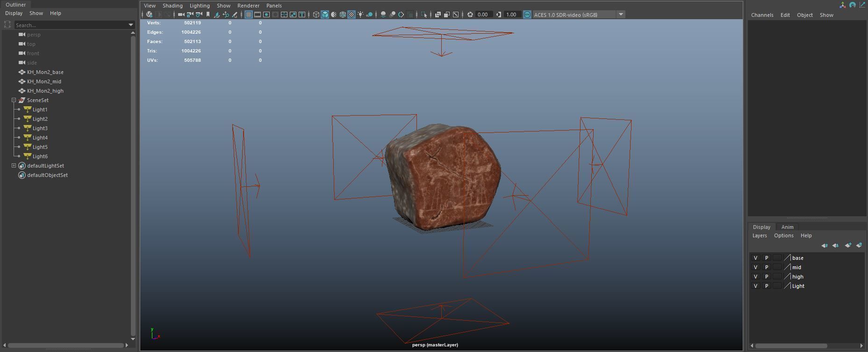Select Light3 in the Outliner

click(x=40, y=128)
